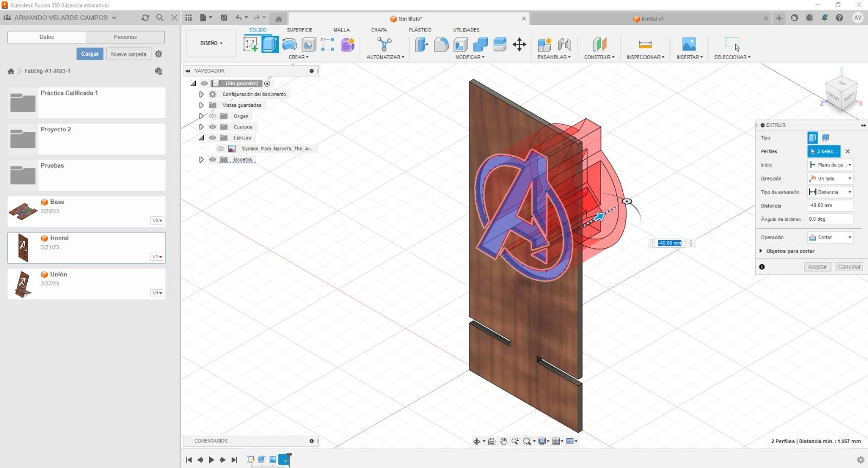This screenshot has height=468, width=868.
Task: Show the Origen folder via eye icon
Action: coord(213,116)
